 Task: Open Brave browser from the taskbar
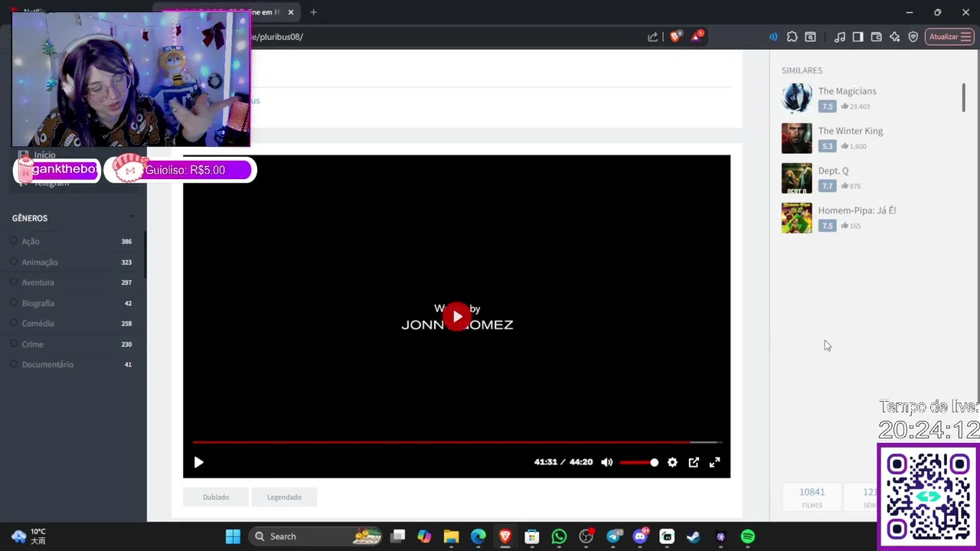pyautogui.click(x=505, y=536)
